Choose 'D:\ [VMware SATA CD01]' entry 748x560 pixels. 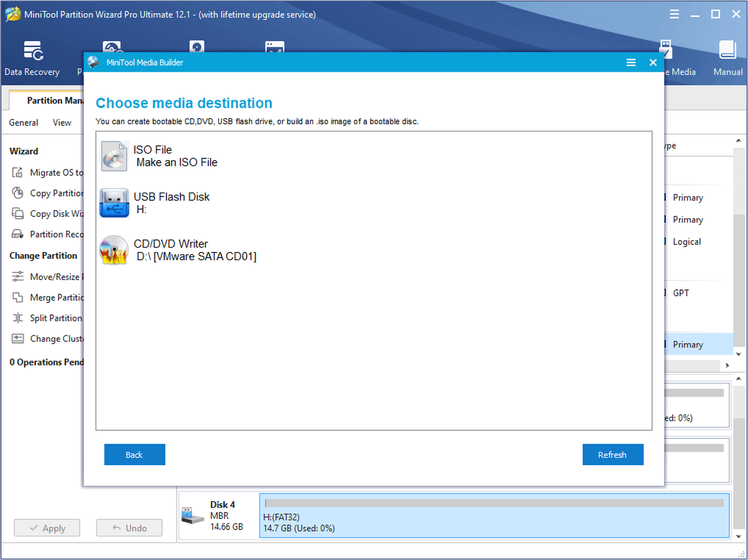tap(196, 256)
